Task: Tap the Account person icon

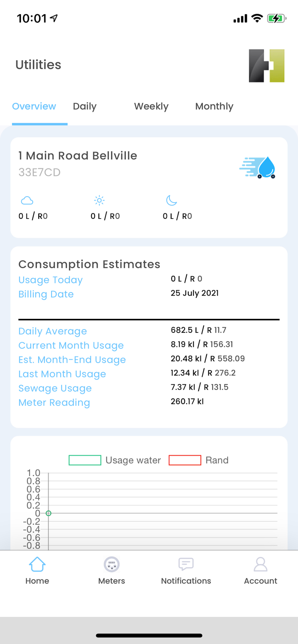Action: (261, 565)
